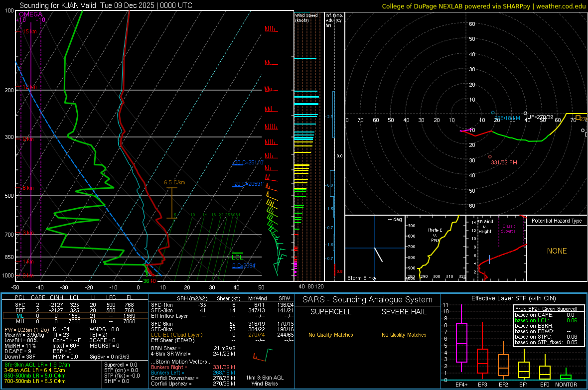The width and height of the screenshot is (588, 390).
Task: Click the SUPERCELL column header in SARS
Action: tap(331, 312)
